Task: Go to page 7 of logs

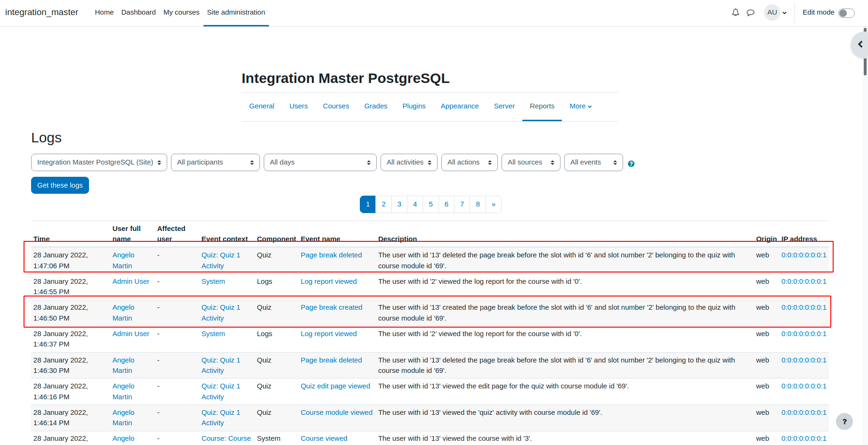Action: [462, 204]
